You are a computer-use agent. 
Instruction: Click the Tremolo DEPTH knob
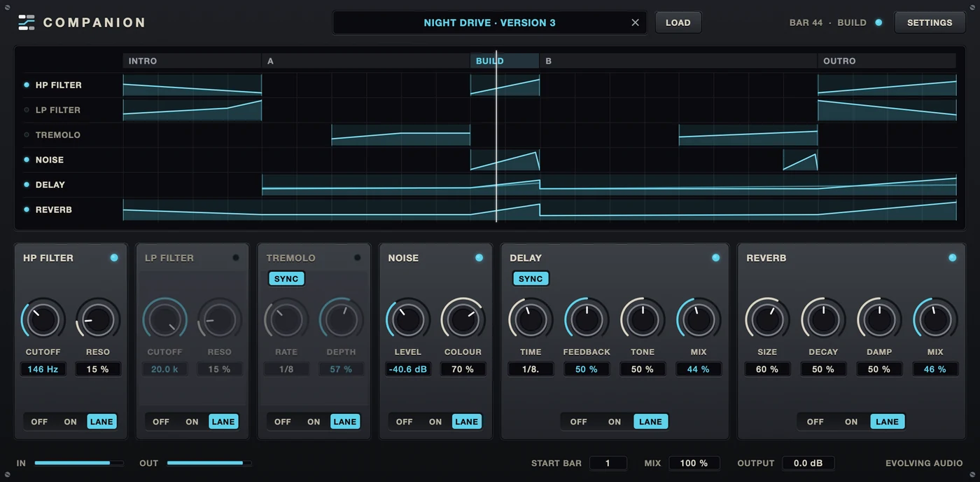[341, 320]
